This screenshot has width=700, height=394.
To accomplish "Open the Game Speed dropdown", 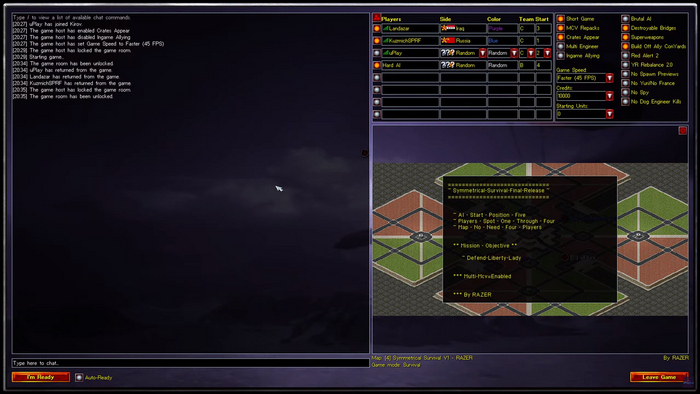I will pos(609,78).
